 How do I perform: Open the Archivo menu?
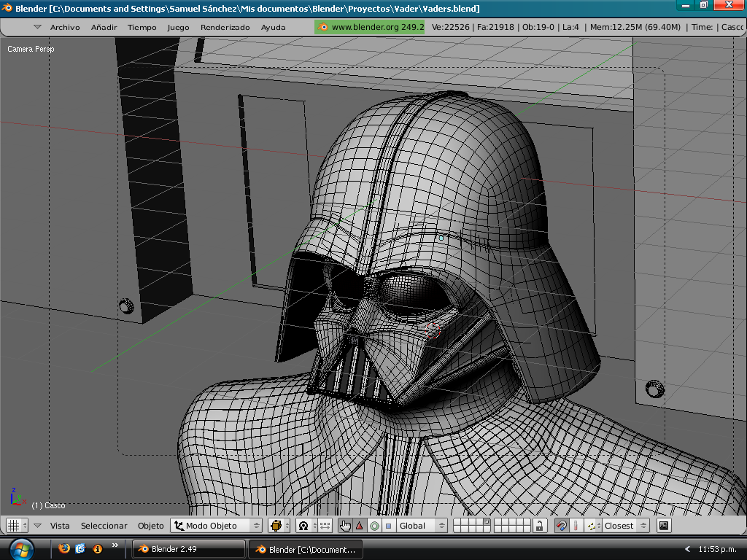pos(65,27)
